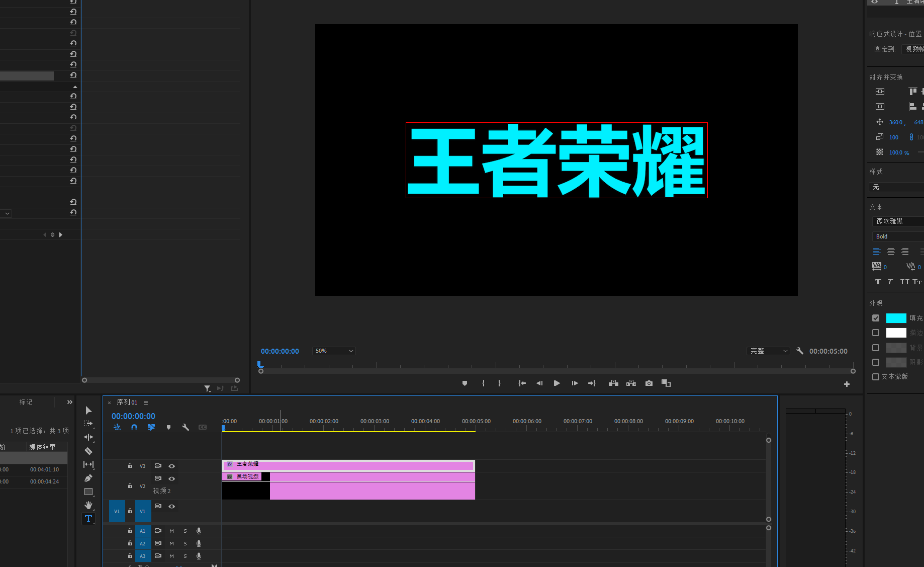Select the Ripple Edit tool
924x567 pixels.
88,437
